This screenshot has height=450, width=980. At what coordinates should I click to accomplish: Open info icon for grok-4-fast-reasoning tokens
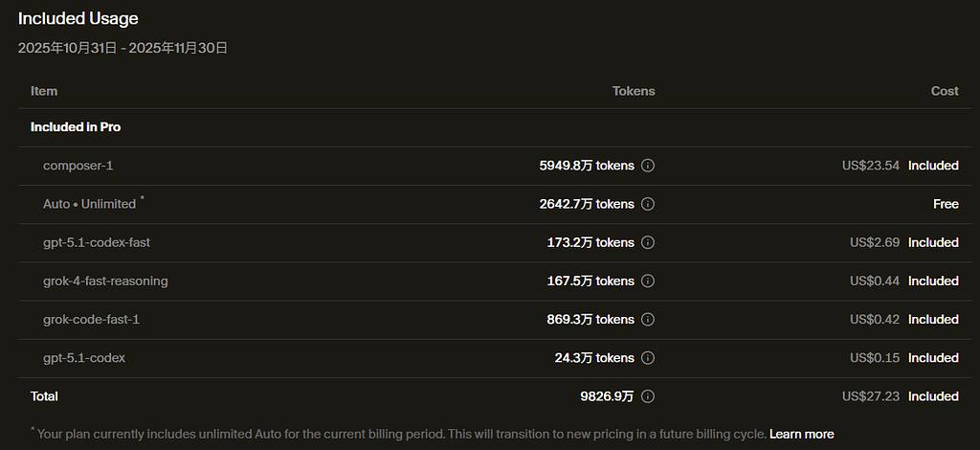coord(648,281)
